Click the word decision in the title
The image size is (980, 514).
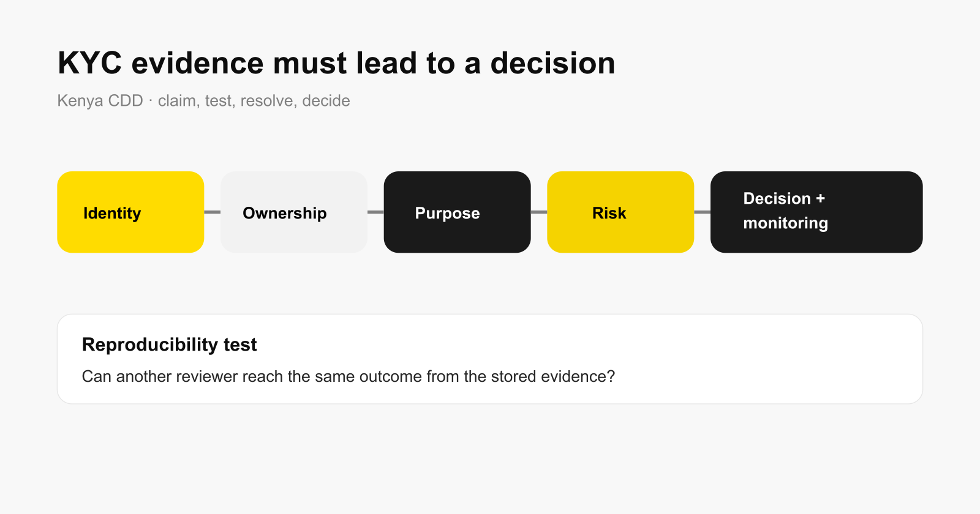pyautogui.click(x=552, y=63)
